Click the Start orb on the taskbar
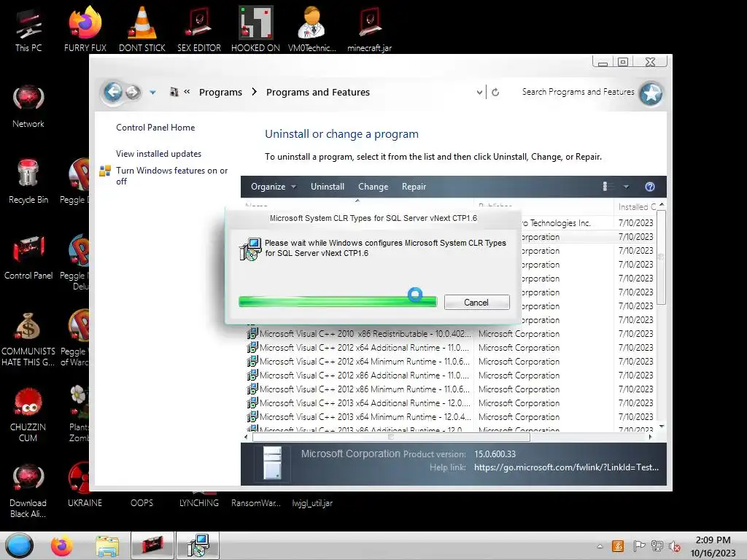This screenshot has height=560, width=747. point(19,545)
